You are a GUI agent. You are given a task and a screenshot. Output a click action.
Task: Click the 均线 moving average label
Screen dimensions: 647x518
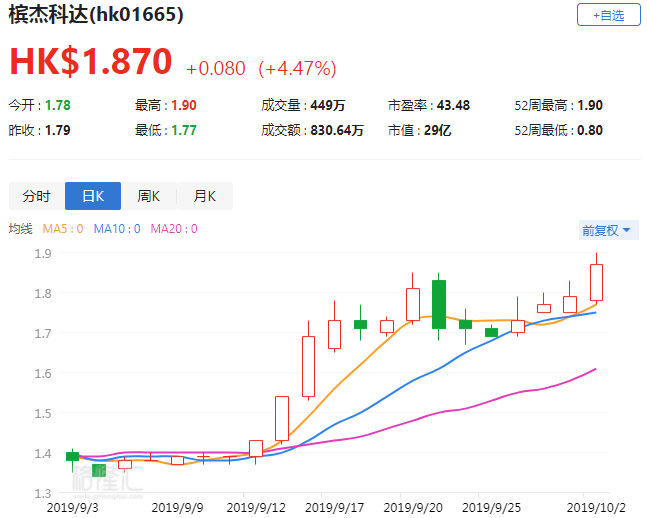click(x=21, y=229)
